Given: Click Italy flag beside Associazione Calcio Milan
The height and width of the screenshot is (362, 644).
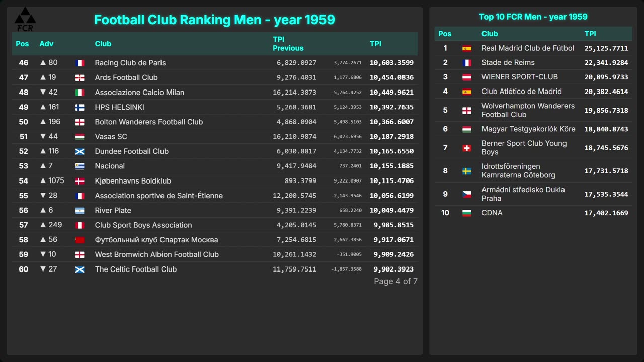Looking at the screenshot, I should pos(79,93).
